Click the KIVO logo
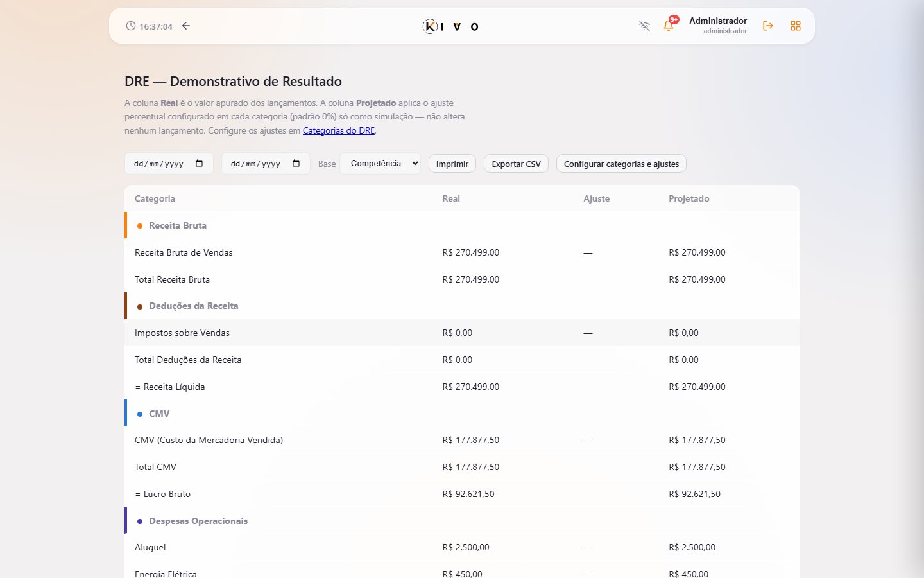 pyautogui.click(x=450, y=26)
